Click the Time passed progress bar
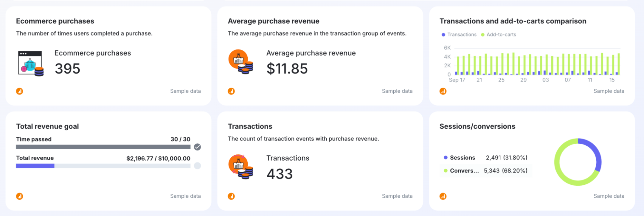The height and width of the screenshot is (216, 644). click(103, 147)
